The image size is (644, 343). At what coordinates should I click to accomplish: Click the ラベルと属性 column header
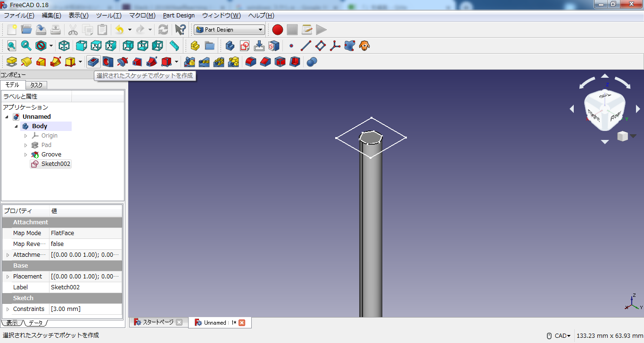(x=37, y=97)
